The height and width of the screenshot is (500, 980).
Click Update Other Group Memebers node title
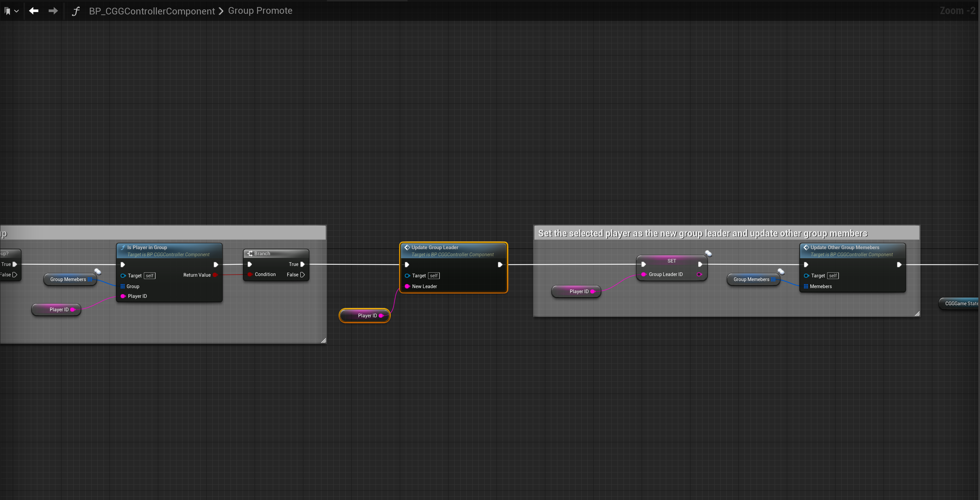click(x=845, y=247)
